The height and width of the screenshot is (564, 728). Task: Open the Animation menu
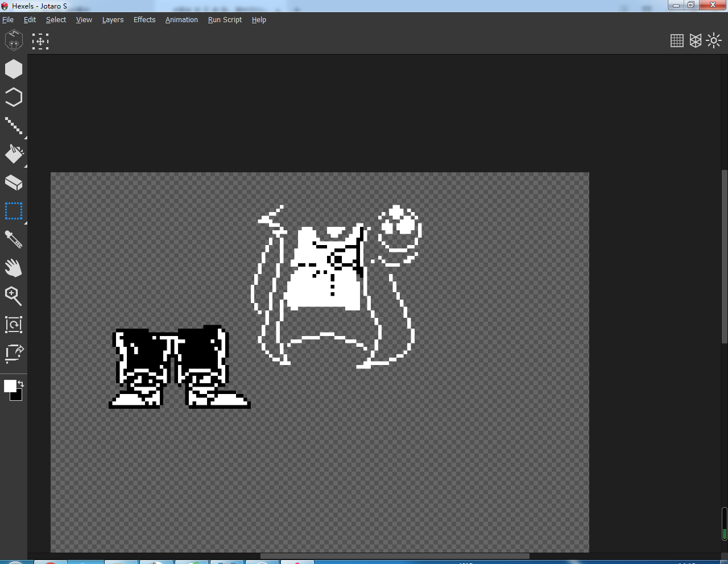[x=181, y=20]
